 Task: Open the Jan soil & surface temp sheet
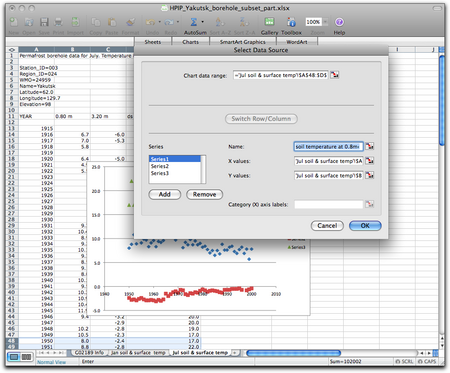[x=138, y=353]
